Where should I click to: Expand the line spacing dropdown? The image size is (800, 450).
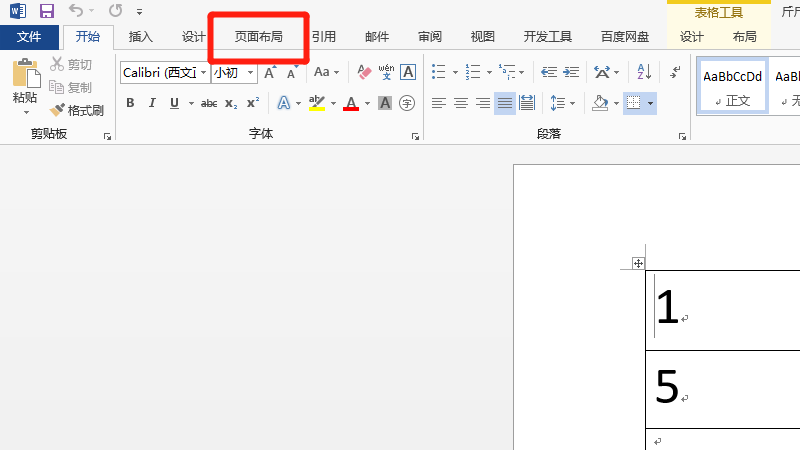[572, 103]
